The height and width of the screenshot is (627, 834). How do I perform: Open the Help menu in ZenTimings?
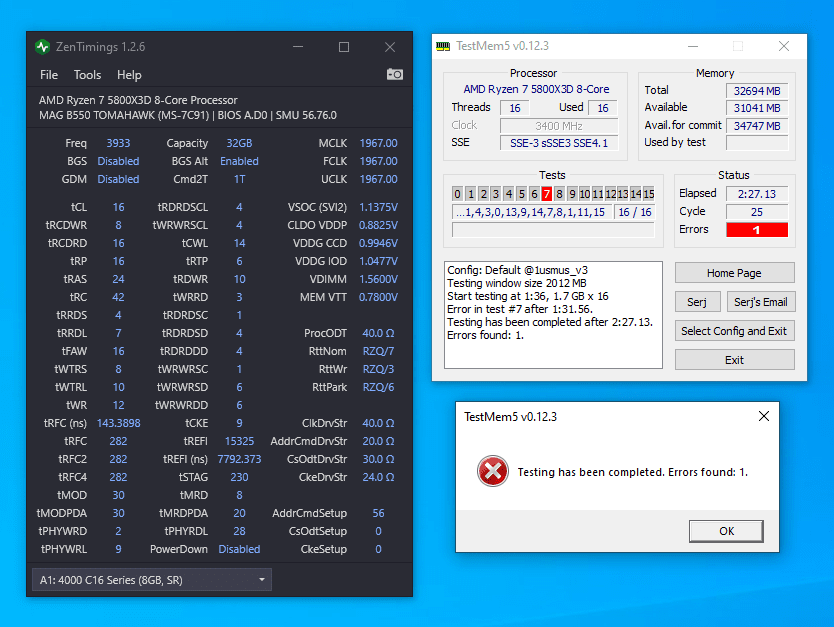pos(129,75)
